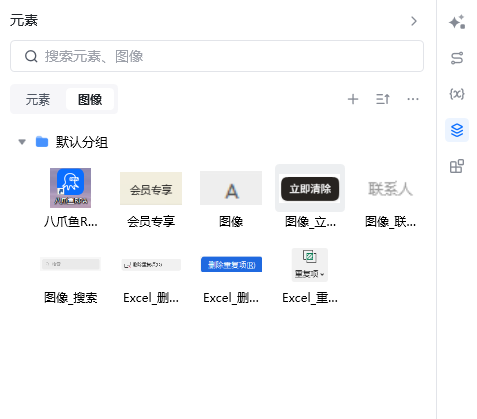Select the blue 删除重复项 image thumbnail
Viewport: 477px width, 419px height.
pyautogui.click(x=231, y=264)
